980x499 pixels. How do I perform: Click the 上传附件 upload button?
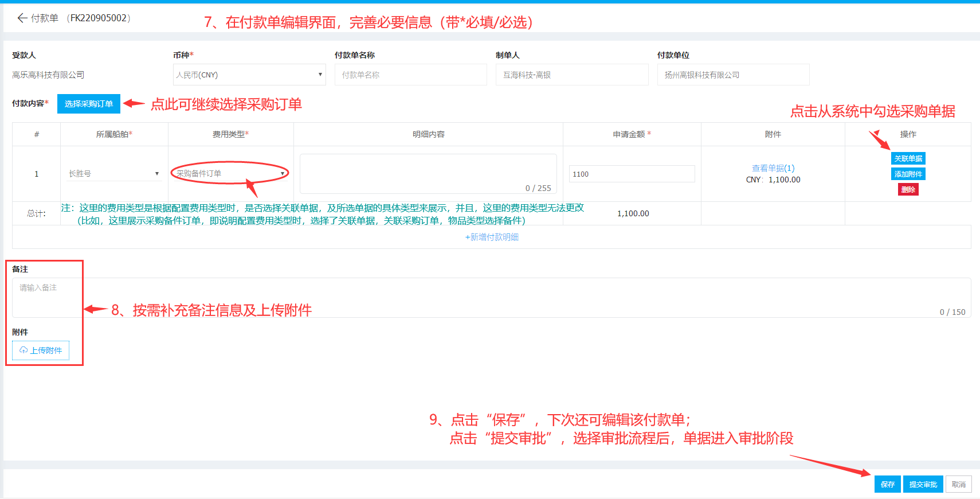click(41, 350)
